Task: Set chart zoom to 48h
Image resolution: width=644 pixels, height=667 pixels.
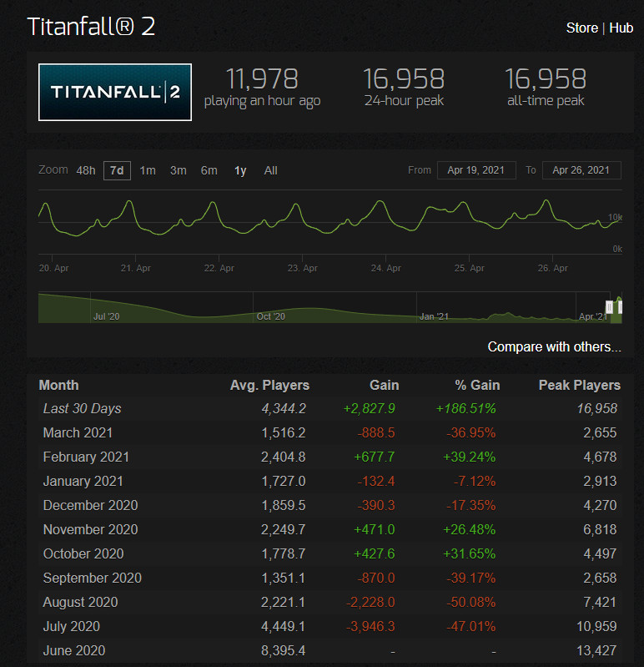Action: (86, 170)
